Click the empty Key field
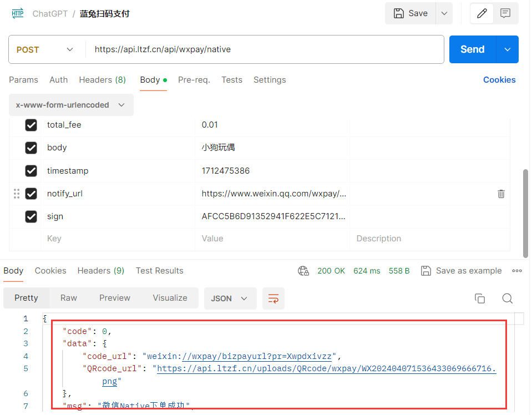The image size is (532, 415). pos(118,239)
